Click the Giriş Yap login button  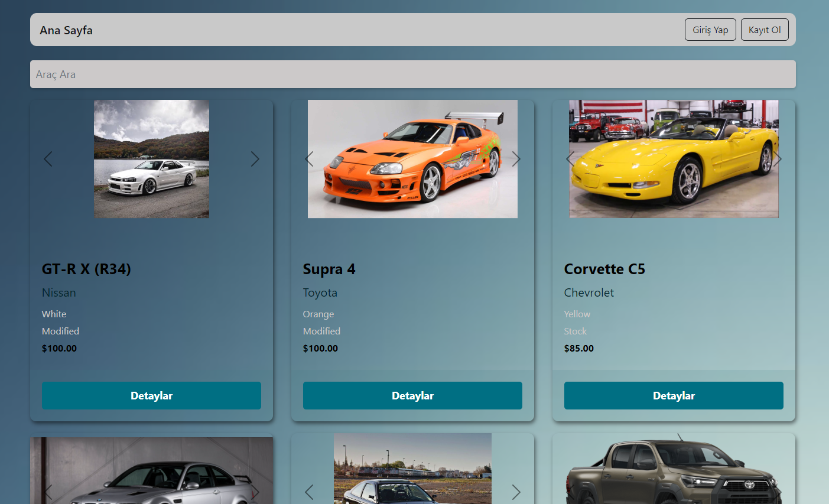711,30
